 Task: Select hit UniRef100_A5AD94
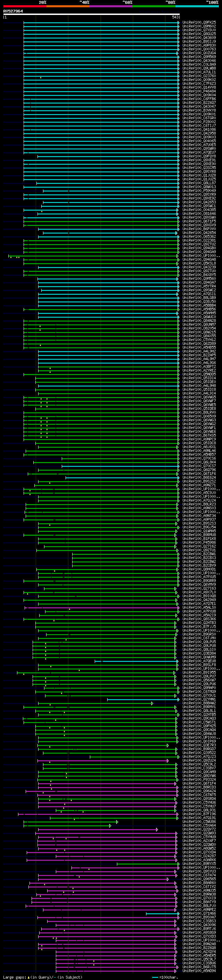(199, 971)
